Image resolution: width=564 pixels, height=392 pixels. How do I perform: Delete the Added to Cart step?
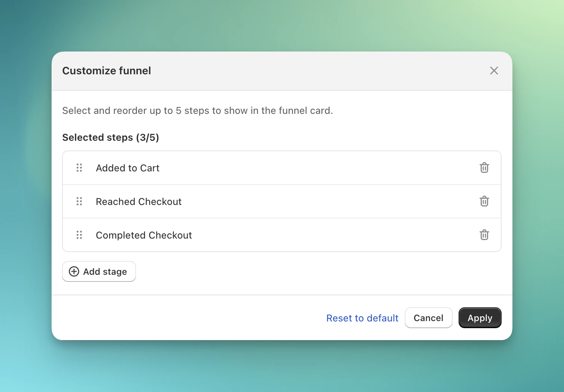pyautogui.click(x=484, y=168)
